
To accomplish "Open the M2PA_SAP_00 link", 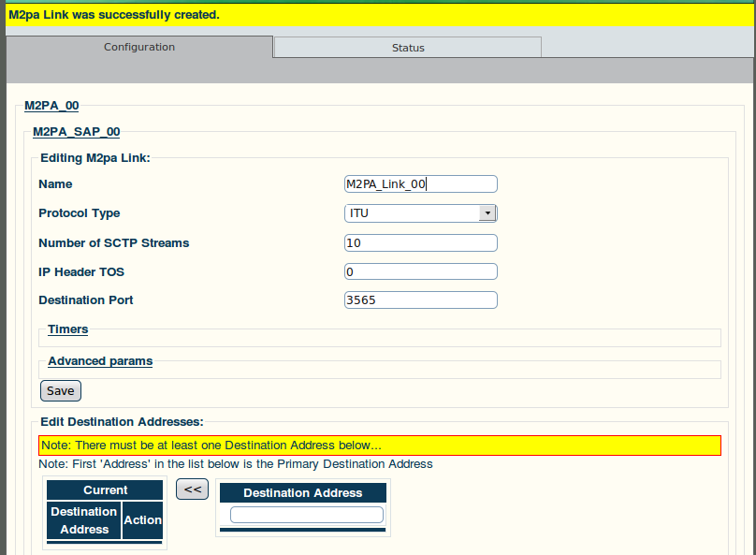I will coord(76,132).
